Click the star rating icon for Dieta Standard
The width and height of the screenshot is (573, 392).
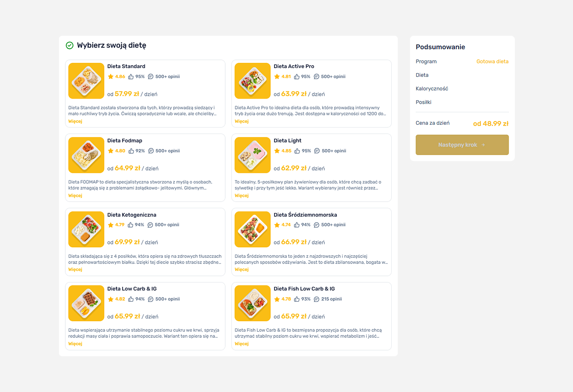click(110, 77)
